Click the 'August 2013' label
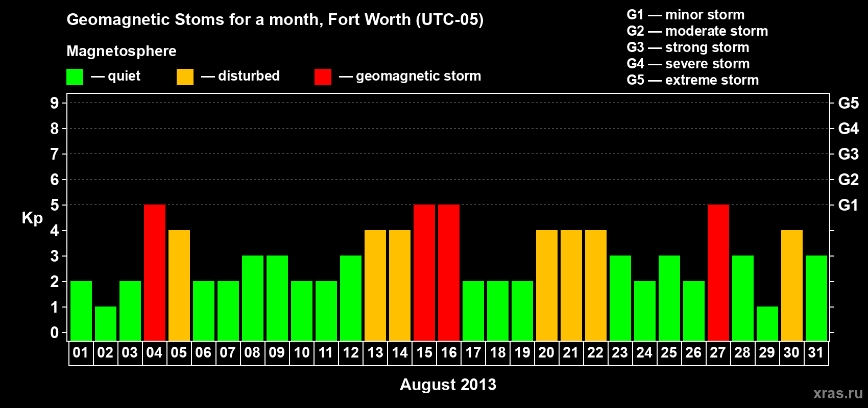 click(x=448, y=385)
